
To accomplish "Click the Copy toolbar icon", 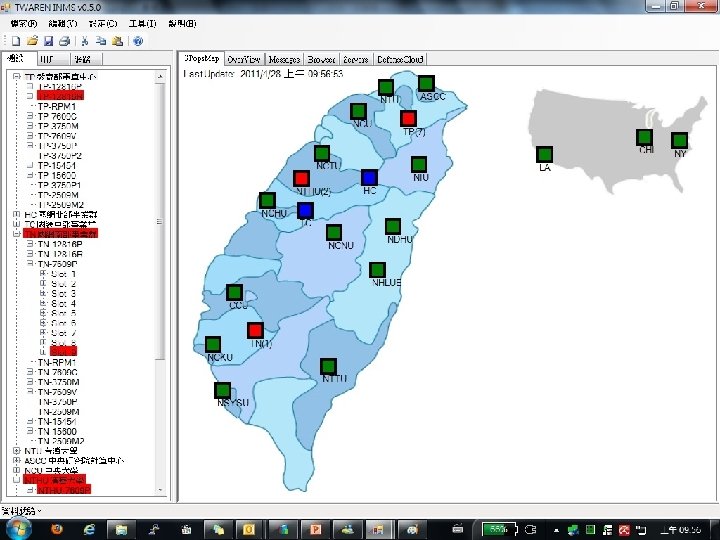I will [101, 41].
